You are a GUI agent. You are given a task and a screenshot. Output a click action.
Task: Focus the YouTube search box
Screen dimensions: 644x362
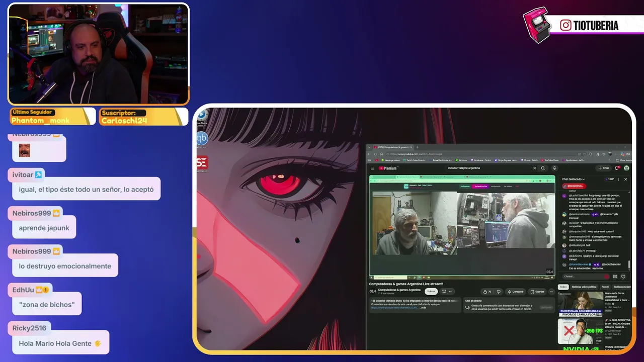(490, 168)
